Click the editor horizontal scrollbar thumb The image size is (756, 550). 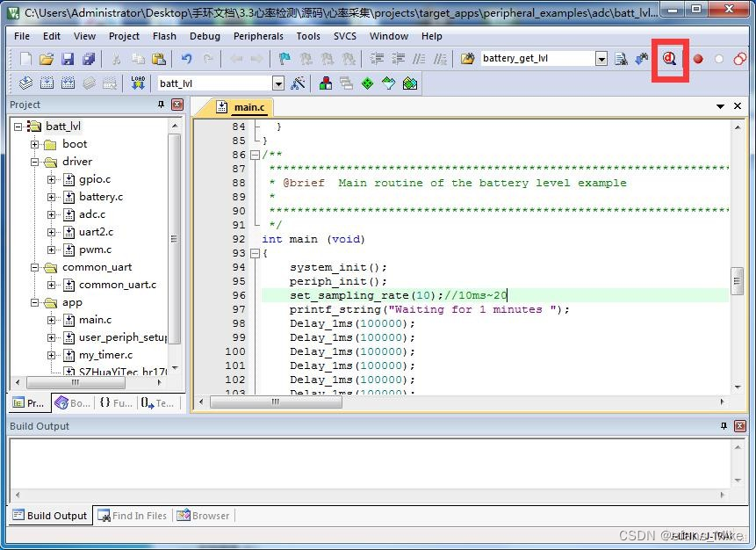[x=276, y=402]
